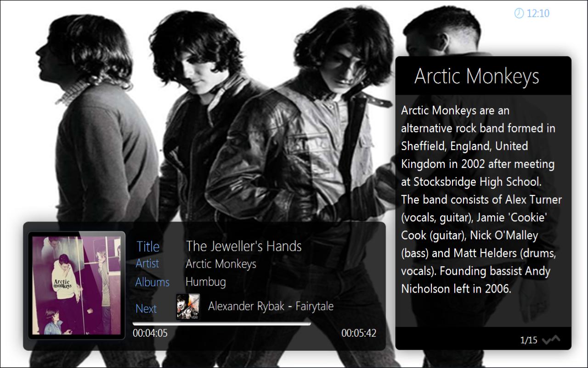This screenshot has height=368, width=588.
Task: Click the song title The Jeweller's Hands
Action: pos(244,246)
